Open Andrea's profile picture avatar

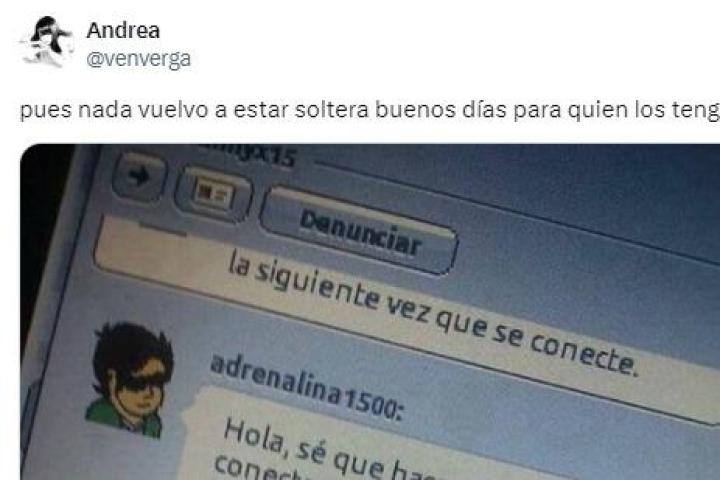pos(47,42)
